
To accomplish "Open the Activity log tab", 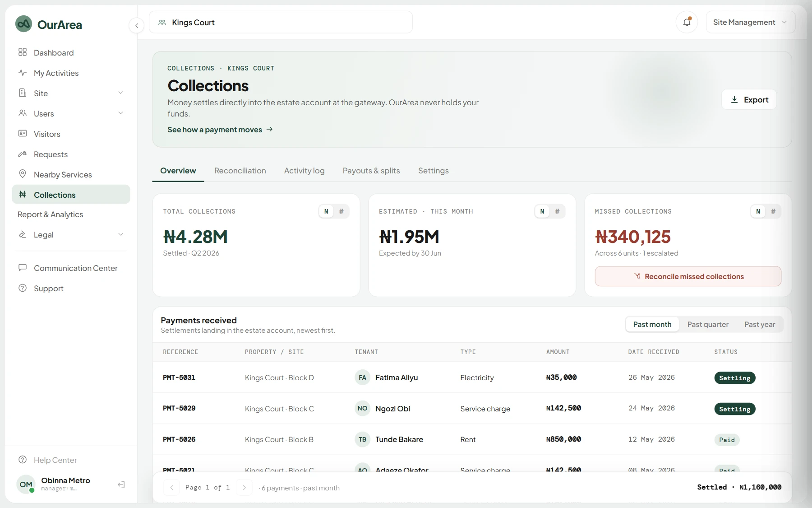I will pos(304,171).
